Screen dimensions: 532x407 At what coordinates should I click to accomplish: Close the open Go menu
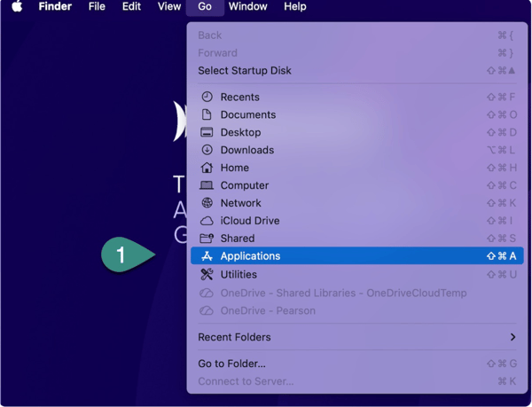(205, 7)
